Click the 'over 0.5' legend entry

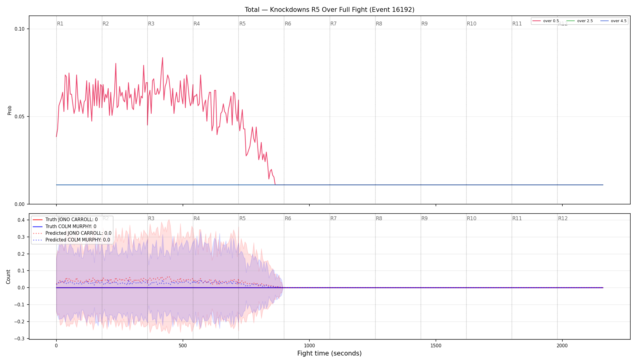click(x=546, y=21)
